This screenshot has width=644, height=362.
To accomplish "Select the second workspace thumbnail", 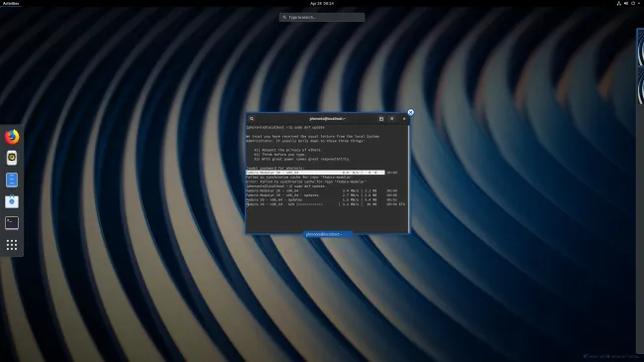I will coord(640,86).
